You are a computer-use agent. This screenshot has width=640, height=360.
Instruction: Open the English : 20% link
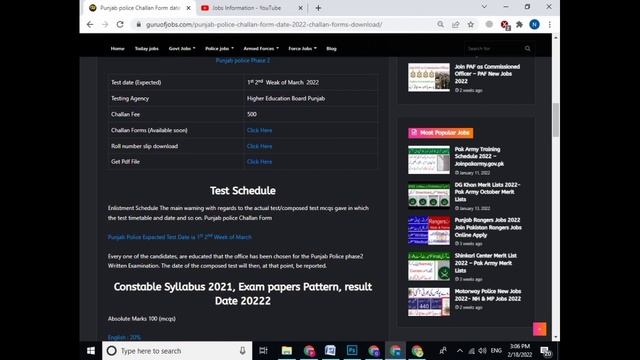pos(124,337)
